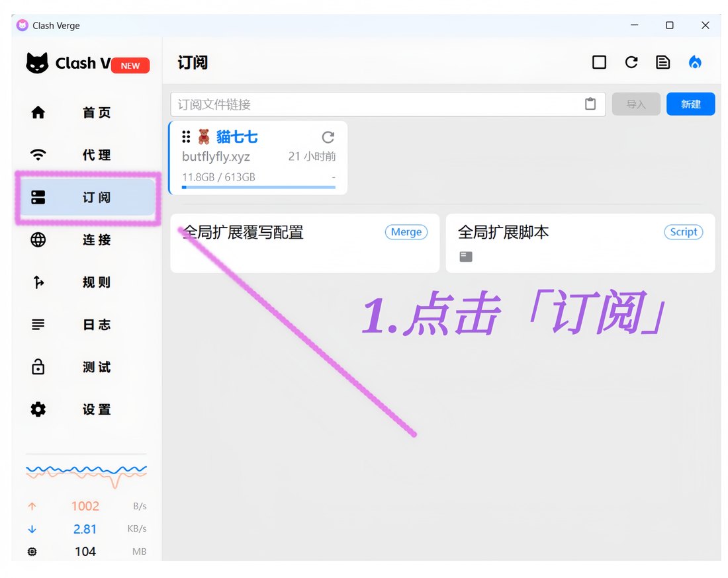Open the 全局扩展脚本 card
Image resolution: width=728 pixels, height=578 pixels.
(580, 243)
